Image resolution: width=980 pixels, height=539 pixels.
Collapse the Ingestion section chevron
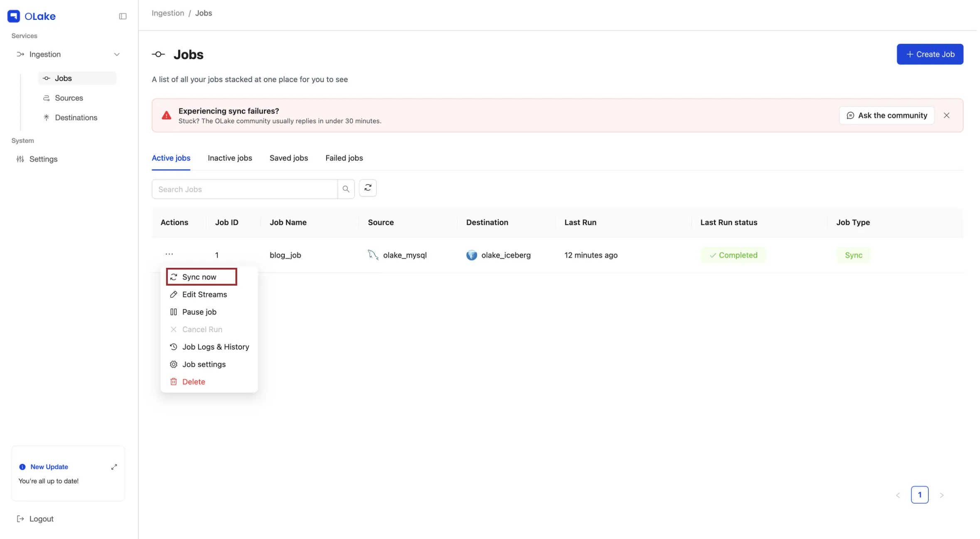tap(117, 54)
